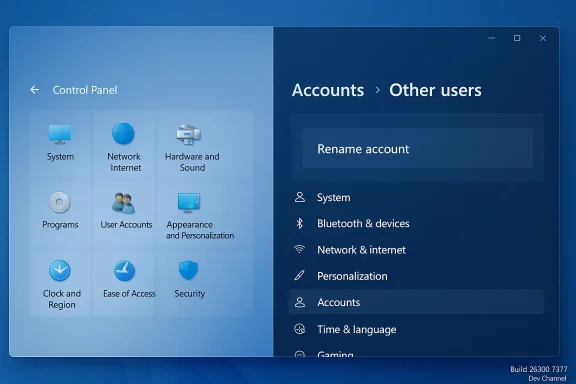Click the User Accounts label text

tap(126, 225)
